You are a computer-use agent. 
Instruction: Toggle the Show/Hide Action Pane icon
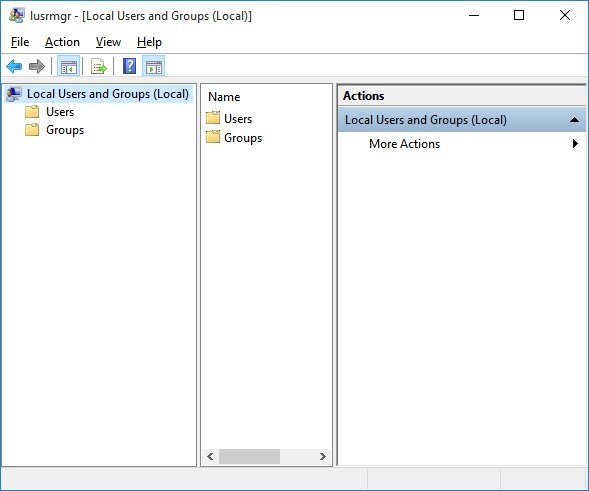(x=154, y=67)
